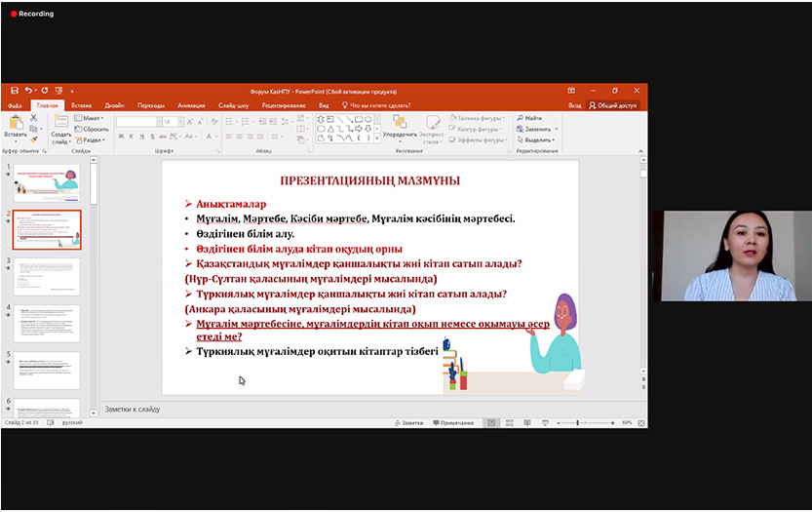Toggle bold formatting Ж

click(121, 137)
